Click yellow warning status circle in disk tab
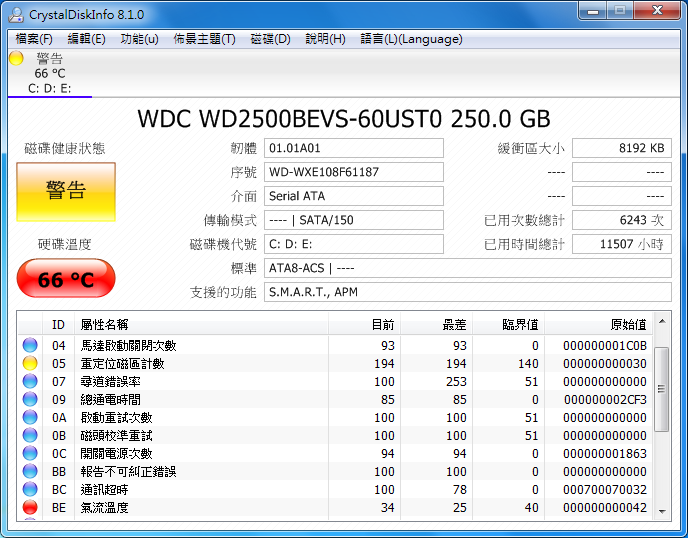Screen dimensions: 688x538 click(16, 58)
